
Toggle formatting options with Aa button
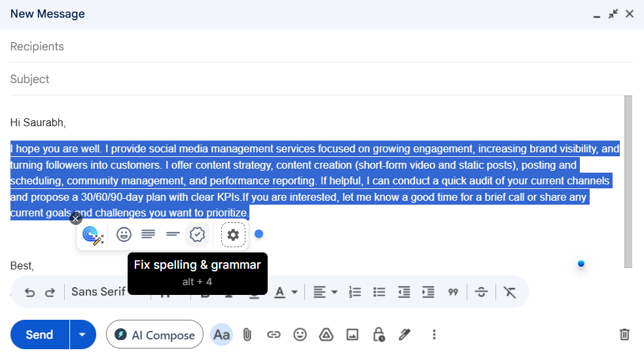[x=221, y=335]
